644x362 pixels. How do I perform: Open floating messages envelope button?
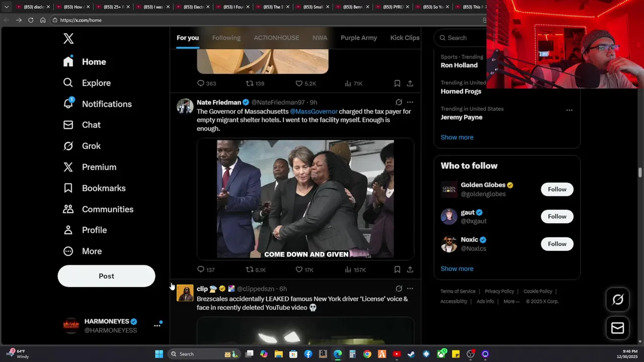617,328
